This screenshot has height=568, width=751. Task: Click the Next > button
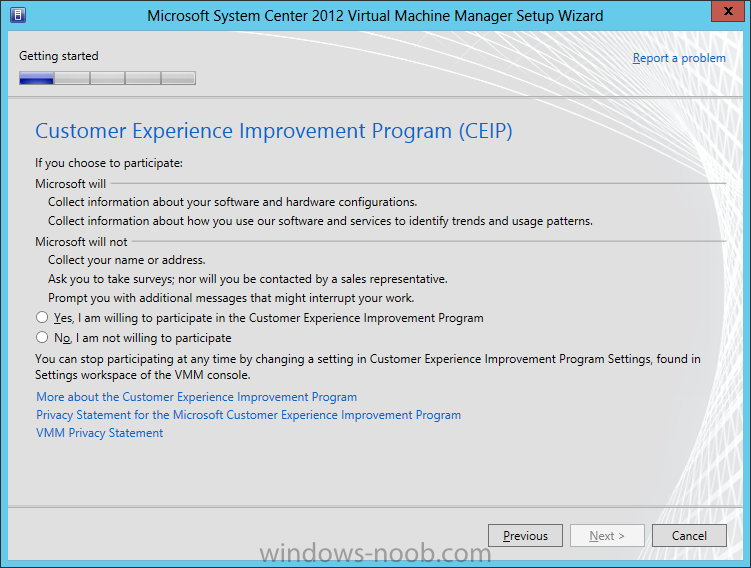607,535
